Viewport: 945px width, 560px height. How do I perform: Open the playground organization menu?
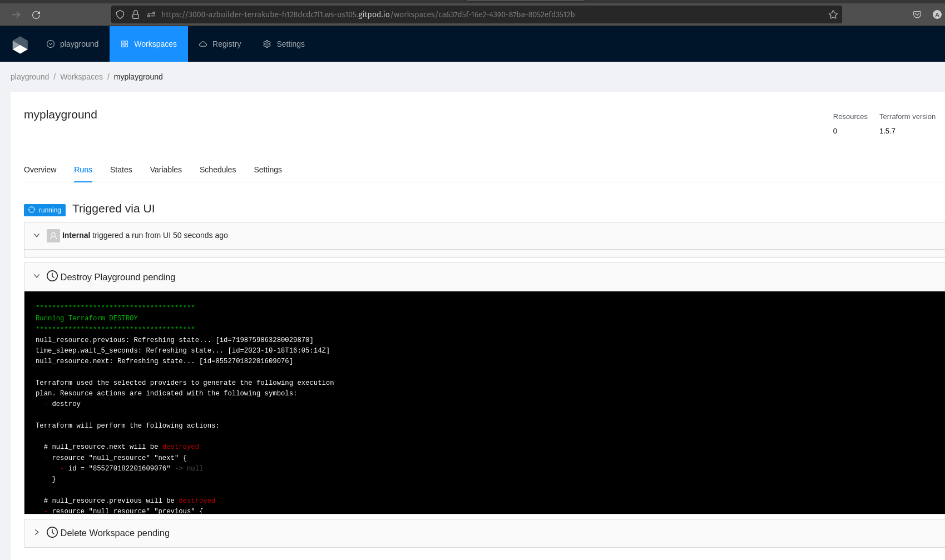pyautogui.click(x=73, y=44)
